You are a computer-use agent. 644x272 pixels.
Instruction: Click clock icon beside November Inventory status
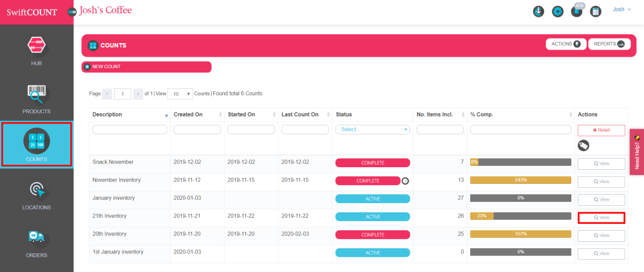(x=405, y=181)
